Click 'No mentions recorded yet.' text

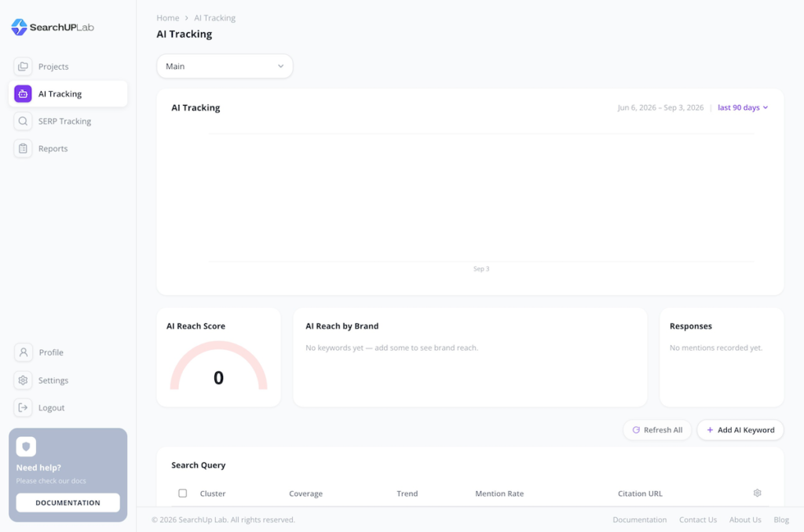716,348
